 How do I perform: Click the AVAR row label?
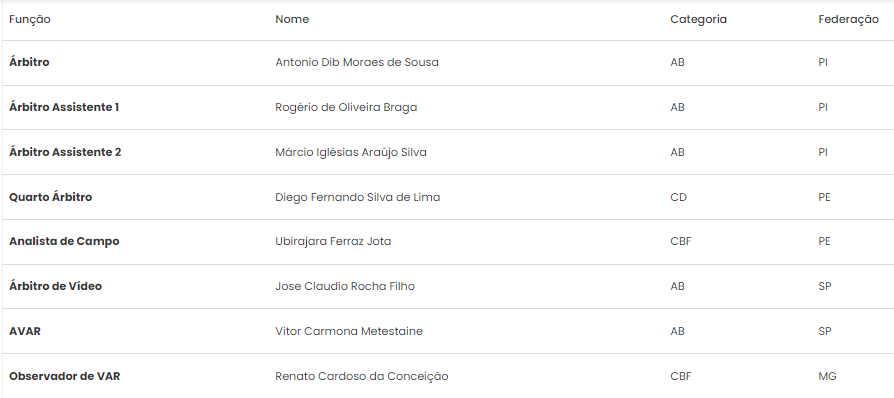[25, 331]
